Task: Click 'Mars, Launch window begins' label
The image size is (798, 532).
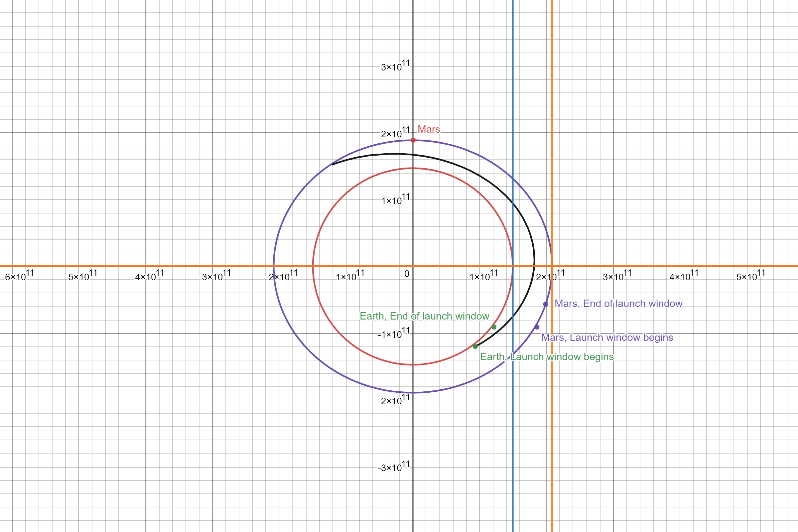Action: click(607, 337)
